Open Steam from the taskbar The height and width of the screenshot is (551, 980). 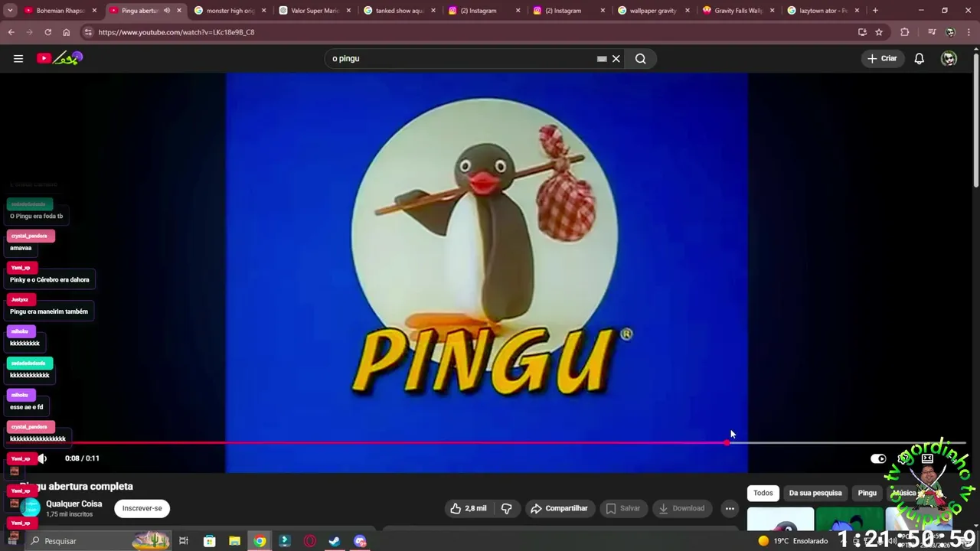pos(335,541)
